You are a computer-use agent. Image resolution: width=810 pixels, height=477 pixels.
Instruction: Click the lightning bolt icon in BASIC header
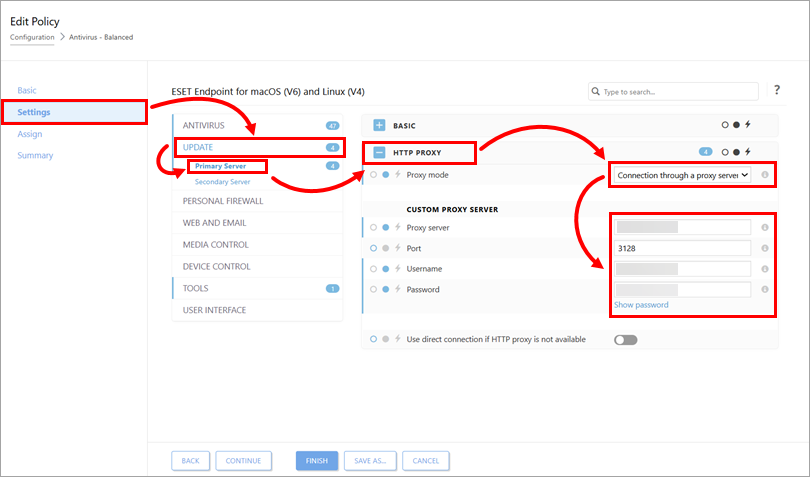(747, 125)
